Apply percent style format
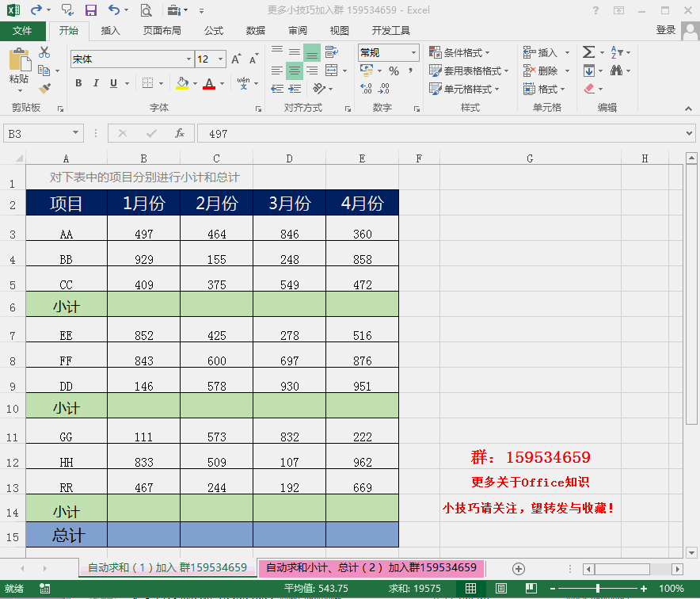Image resolution: width=700 pixels, height=599 pixels. (x=394, y=71)
